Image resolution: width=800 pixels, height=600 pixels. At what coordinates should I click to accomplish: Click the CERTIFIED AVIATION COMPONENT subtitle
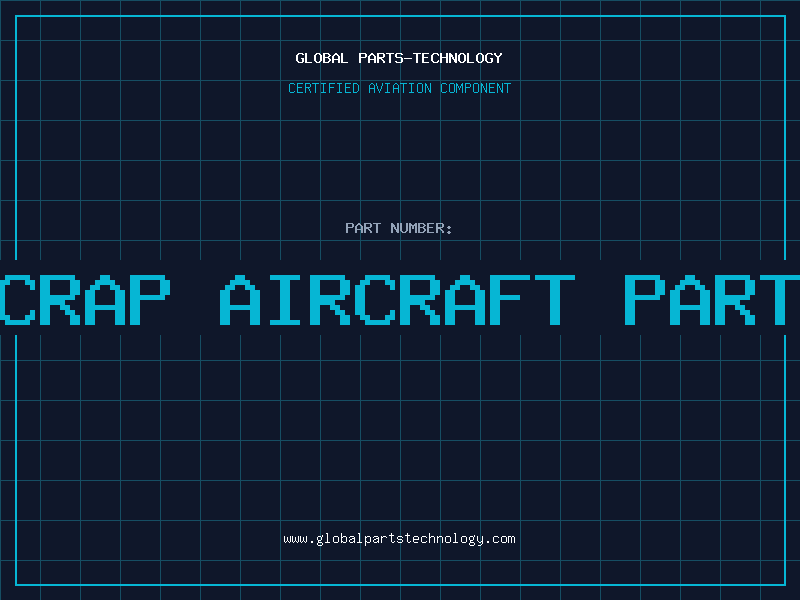tap(399, 88)
